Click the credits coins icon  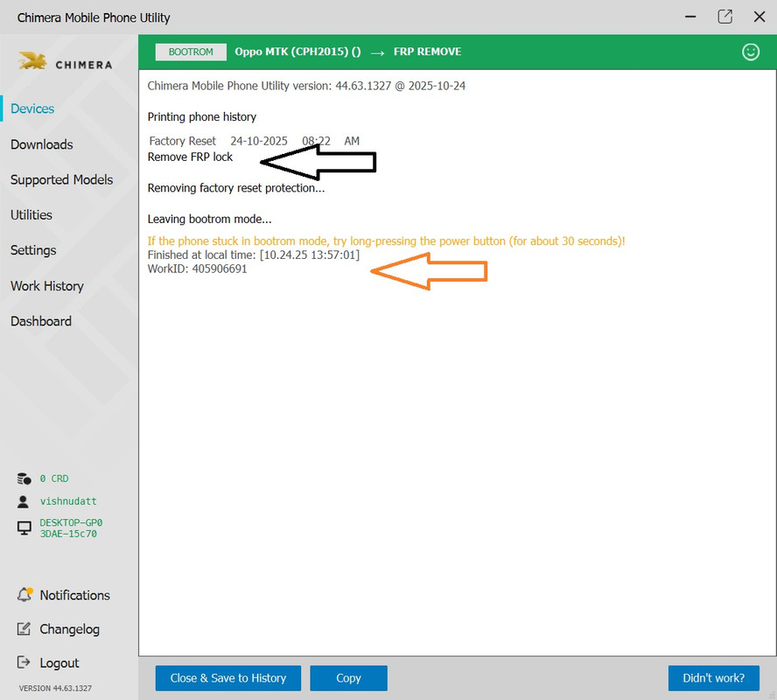pyautogui.click(x=24, y=479)
